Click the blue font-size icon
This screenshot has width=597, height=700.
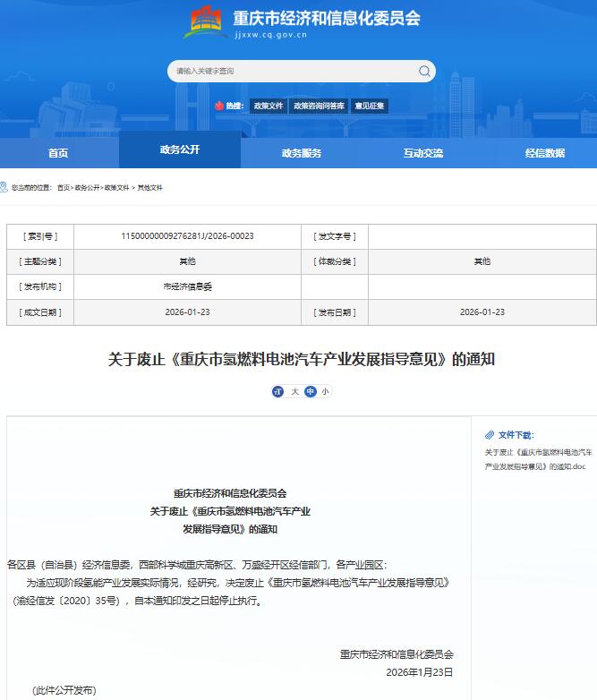click(x=277, y=391)
